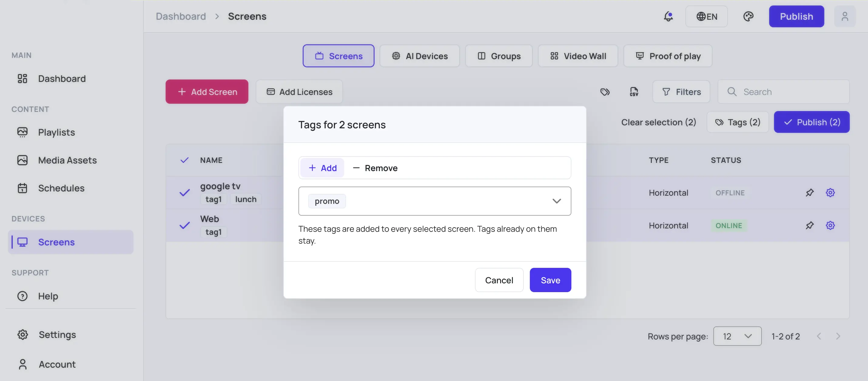Click Add Screen button
This screenshot has width=868, height=381.
[207, 92]
